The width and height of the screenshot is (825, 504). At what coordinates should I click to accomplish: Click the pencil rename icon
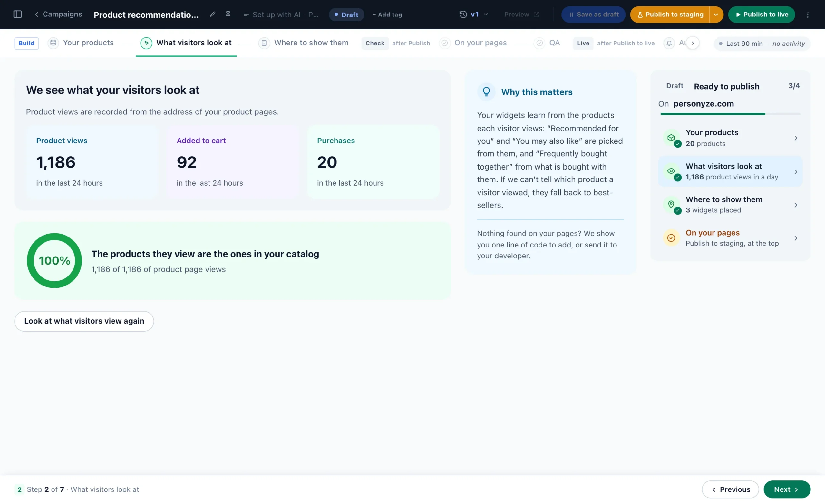point(212,15)
